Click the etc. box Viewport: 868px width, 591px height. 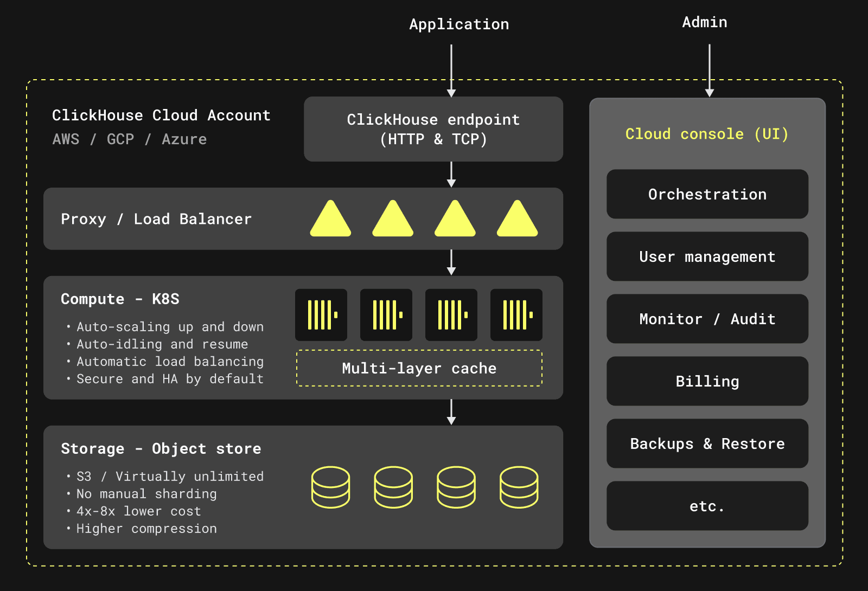point(707,506)
